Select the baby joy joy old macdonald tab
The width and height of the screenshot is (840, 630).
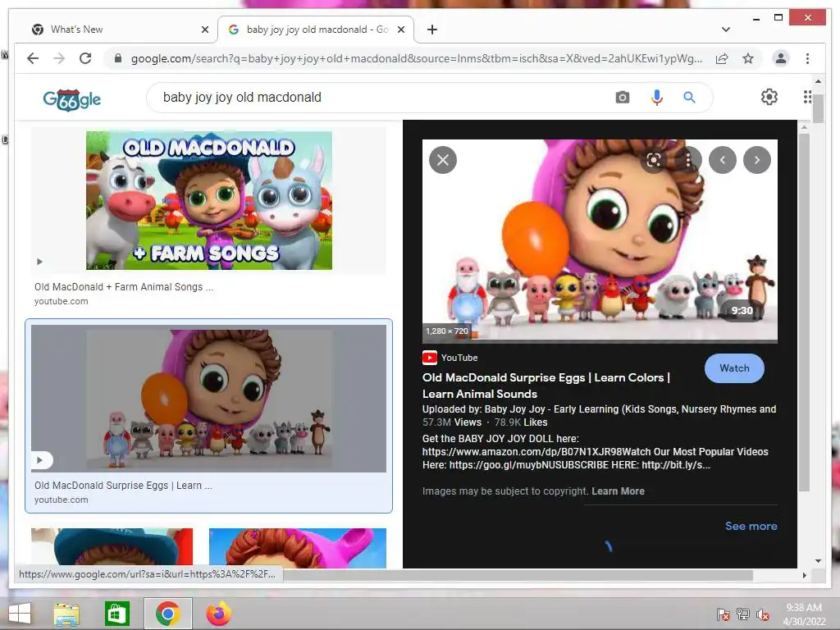click(x=315, y=30)
